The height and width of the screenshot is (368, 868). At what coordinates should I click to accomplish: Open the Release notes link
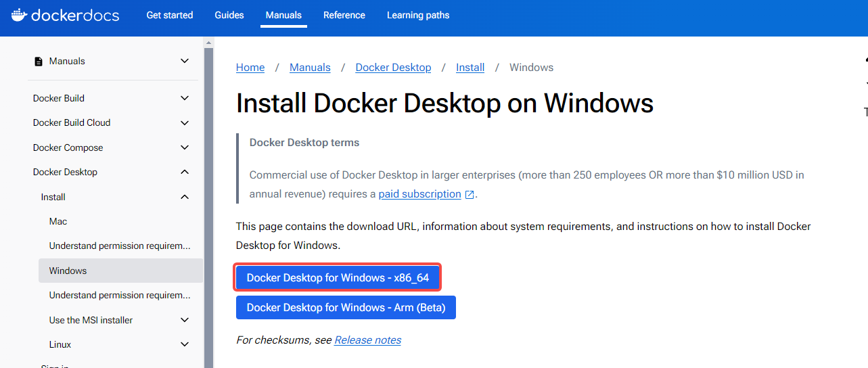pos(368,340)
